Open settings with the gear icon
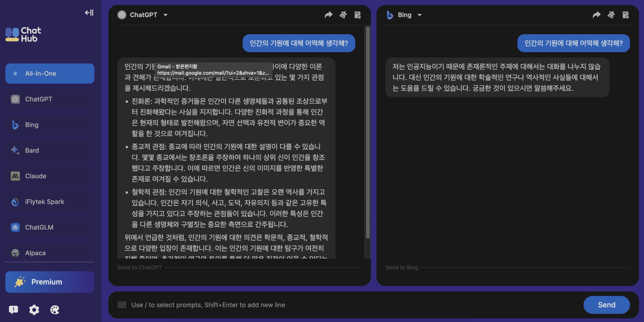The width and height of the screenshot is (644, 322). pos(34,310)
